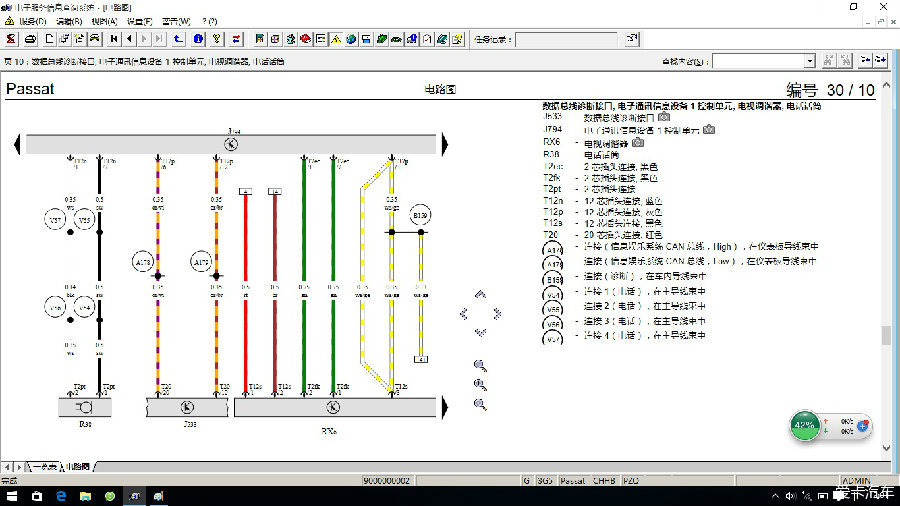
Task: Expand the dropdown in the top-right search bar
Action: (809, 61)
